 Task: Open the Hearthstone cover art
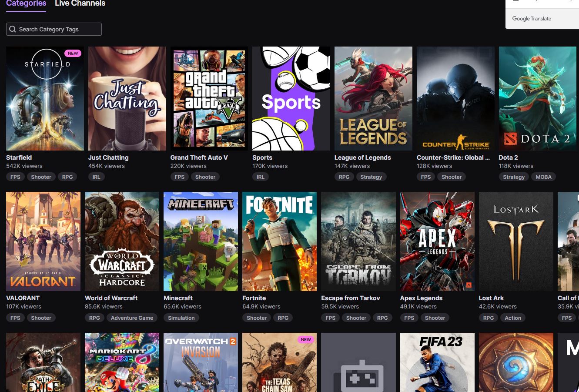pos(516,362)
